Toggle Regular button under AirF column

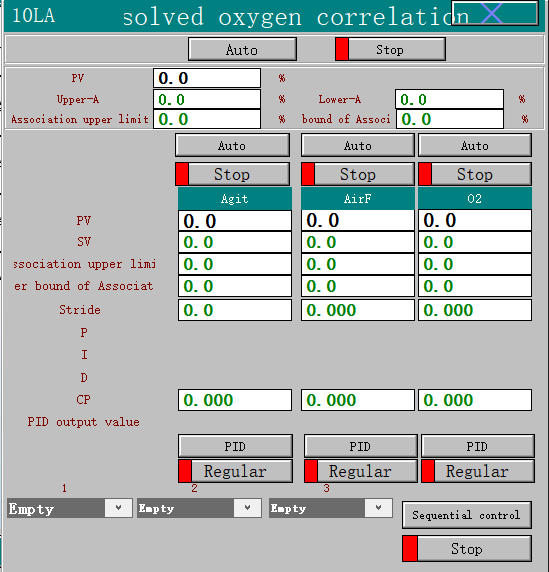pos(360,471)
